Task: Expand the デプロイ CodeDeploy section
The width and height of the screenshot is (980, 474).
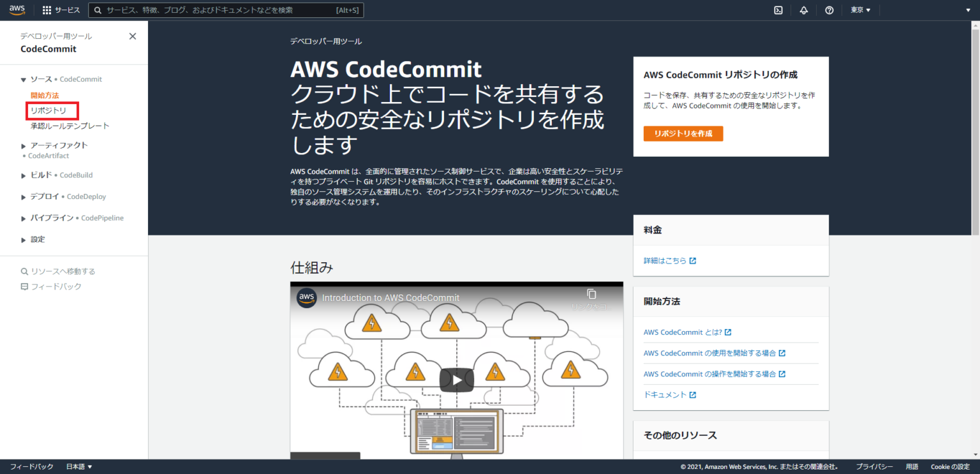Action: (24, 196)
